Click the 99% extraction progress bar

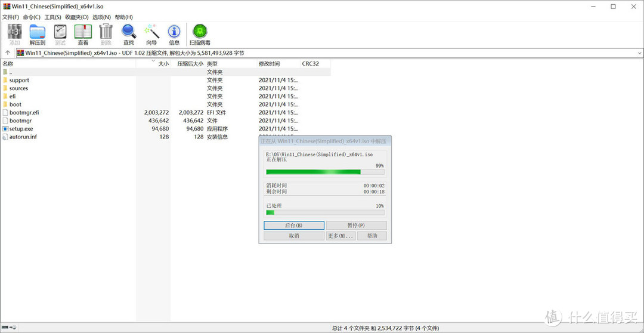click(x=325, y=172)
